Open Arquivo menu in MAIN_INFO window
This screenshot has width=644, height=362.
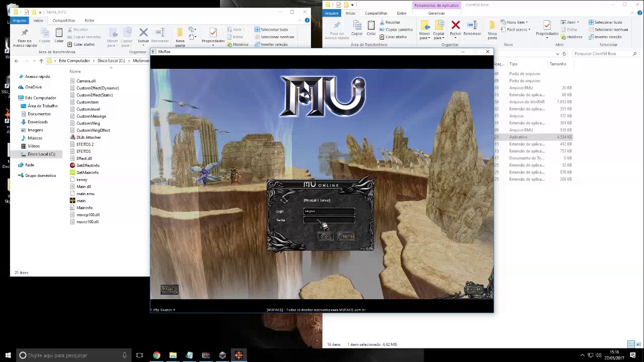pyautogui.click(x=20, y=21)
